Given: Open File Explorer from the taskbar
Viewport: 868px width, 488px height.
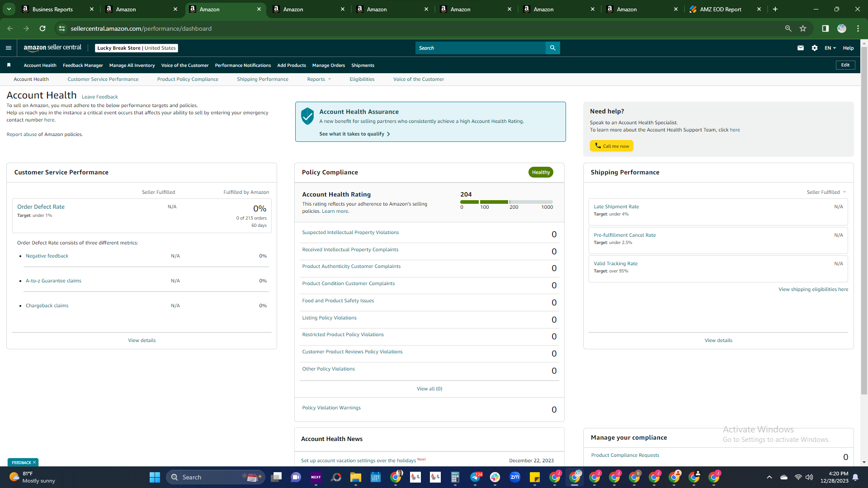Looking at the screenshot, I should (356, 477).
